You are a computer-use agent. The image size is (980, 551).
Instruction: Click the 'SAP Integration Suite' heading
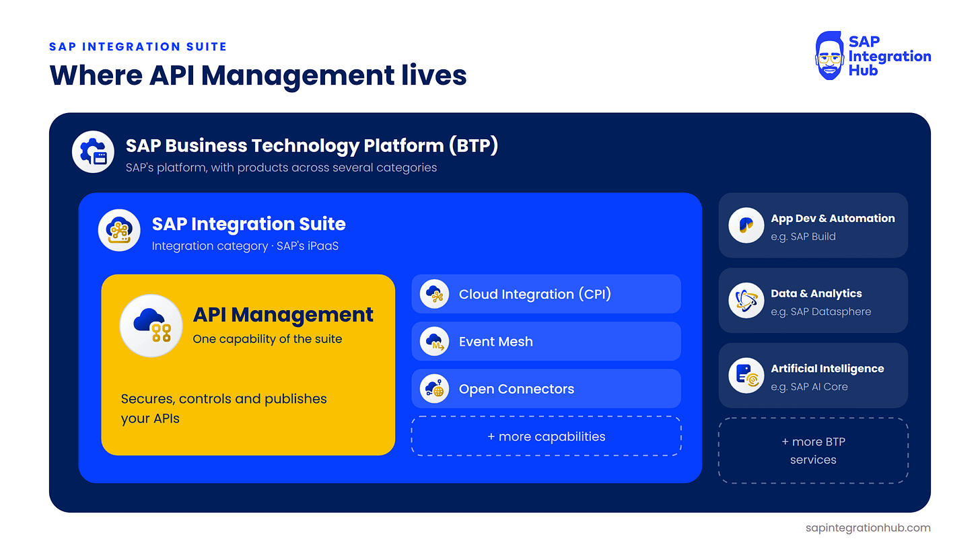[249, 224]
